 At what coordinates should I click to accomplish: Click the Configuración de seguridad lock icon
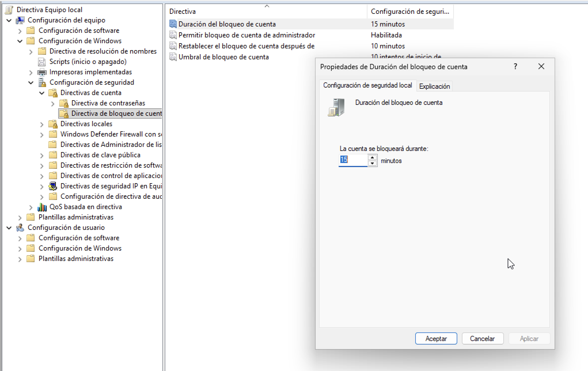coord(42,82)
